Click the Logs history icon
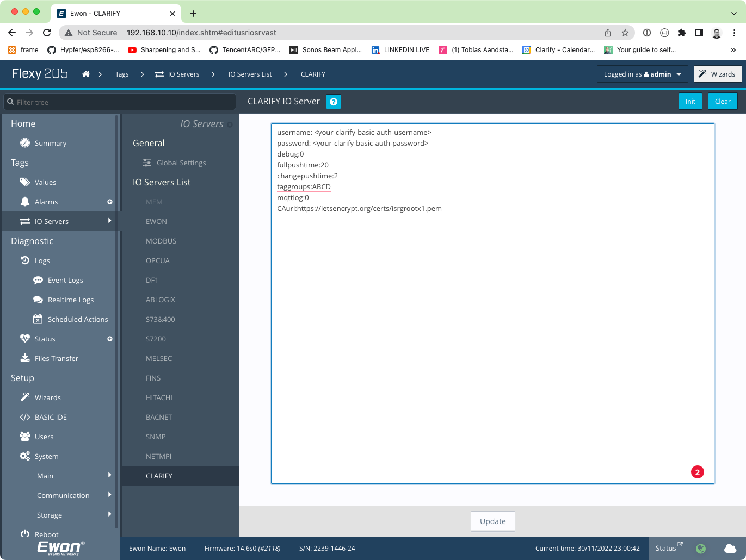 click(x=25, y=260)
